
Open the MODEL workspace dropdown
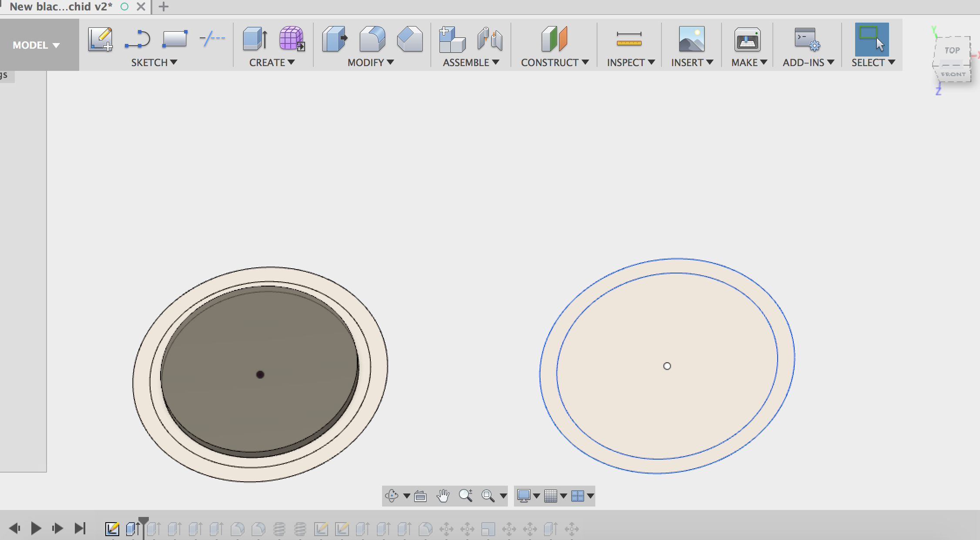[x=37, y=45]
